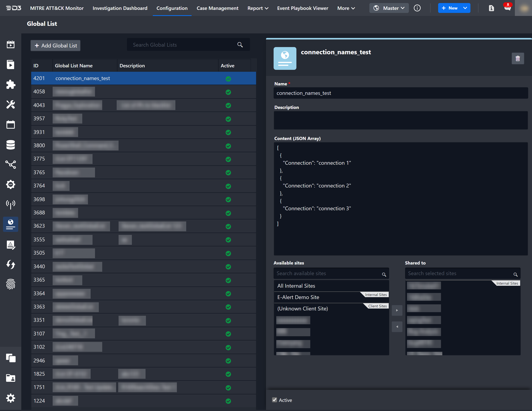Click the notification icon with red 8 badge
This screenshot has height=411, width=532.
(507, 8)
